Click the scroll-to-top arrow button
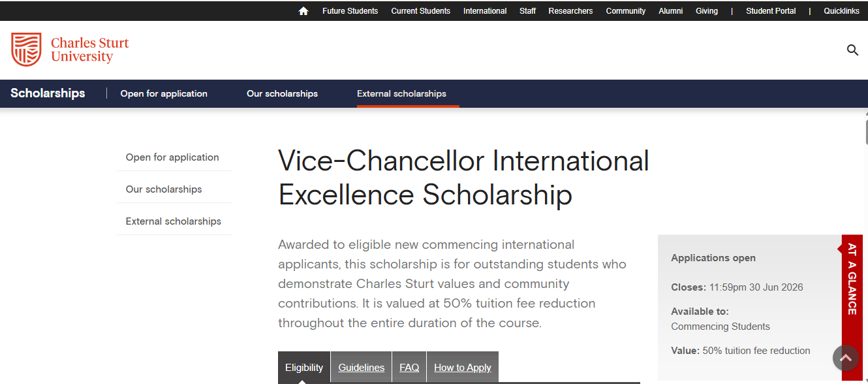Screen dimensions: 868x384 (x=845, y=358)
